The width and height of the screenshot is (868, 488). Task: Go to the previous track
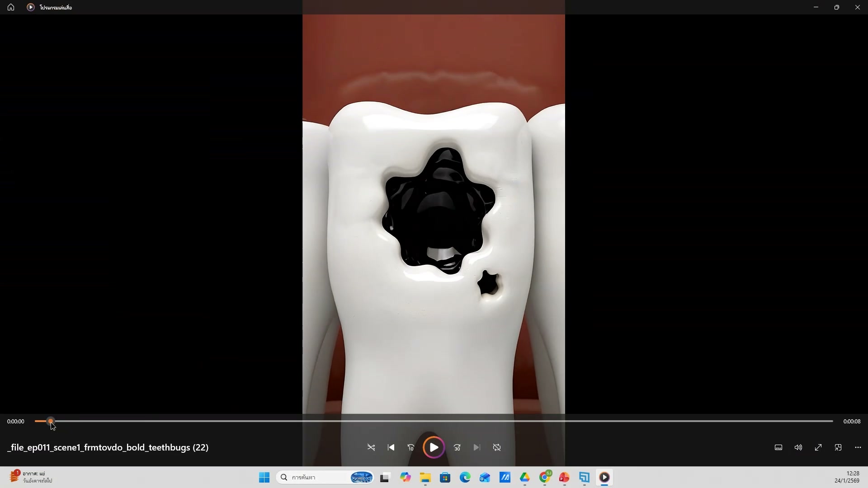pos(391,447)
